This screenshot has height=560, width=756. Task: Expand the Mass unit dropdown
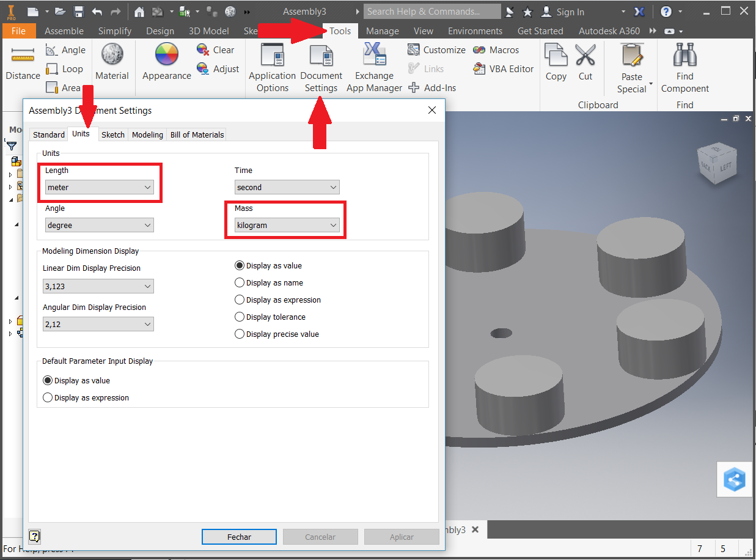click(287, 226)
